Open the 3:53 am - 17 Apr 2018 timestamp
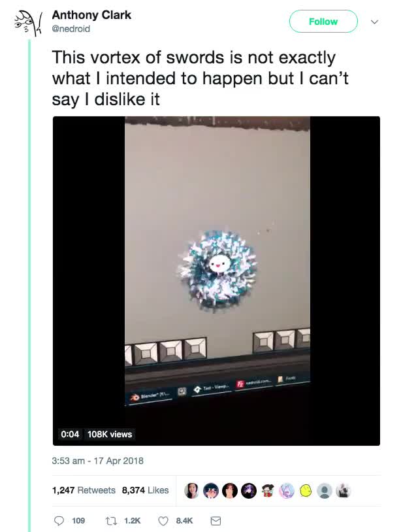401x532 pixels. click(97, 461)
